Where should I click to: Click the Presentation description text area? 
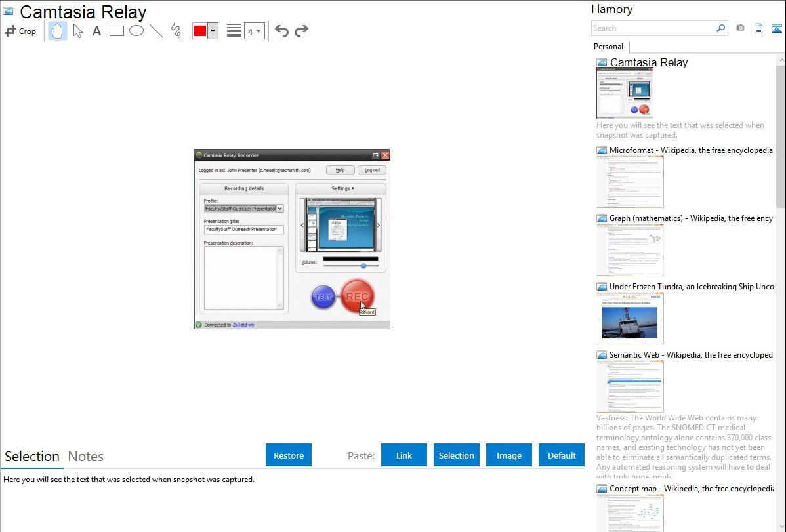click(243, 277)
